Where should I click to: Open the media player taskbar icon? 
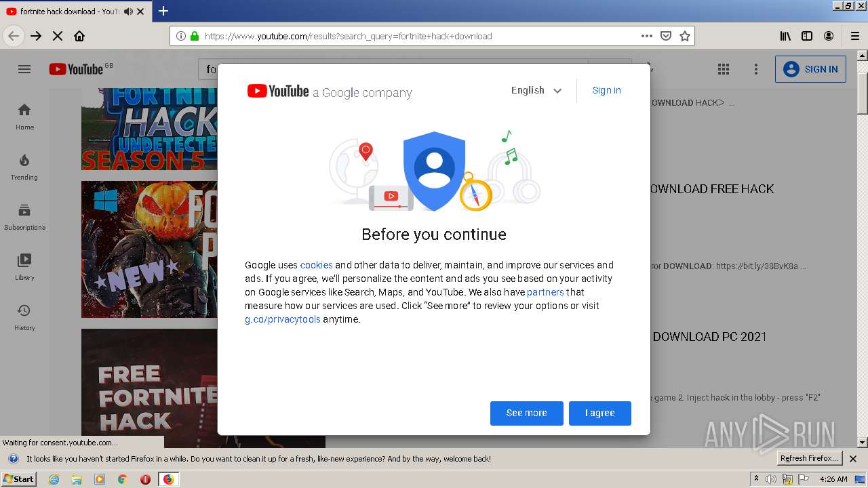(x=100, y=479)
